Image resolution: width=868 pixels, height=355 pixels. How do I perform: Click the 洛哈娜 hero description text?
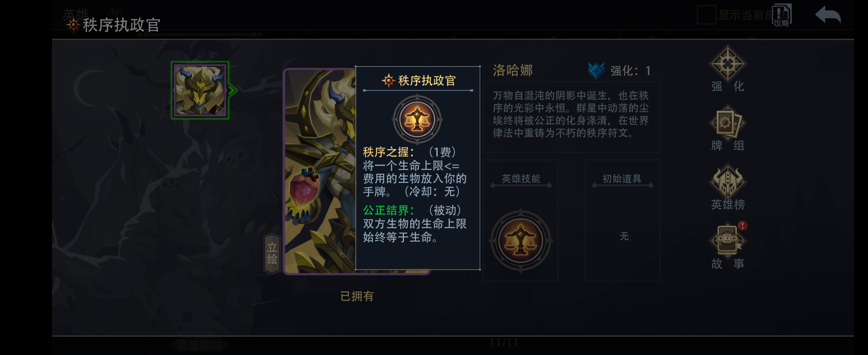point(571,114)
